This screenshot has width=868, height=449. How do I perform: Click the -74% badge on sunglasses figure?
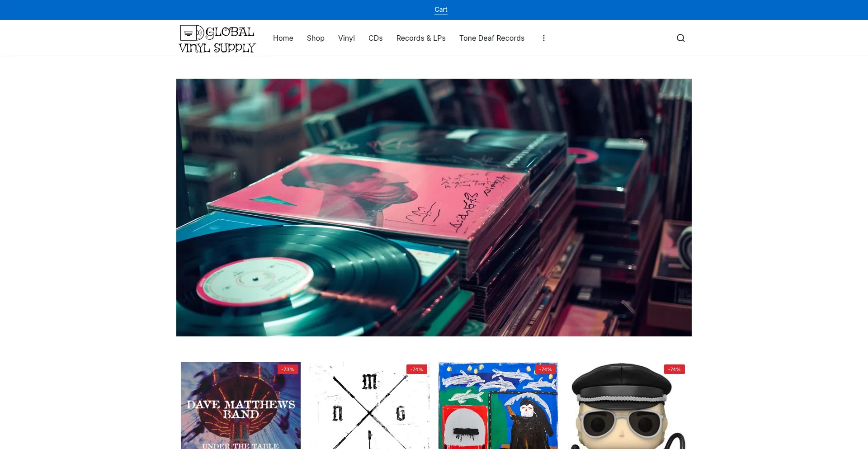(x=674, y=369)
